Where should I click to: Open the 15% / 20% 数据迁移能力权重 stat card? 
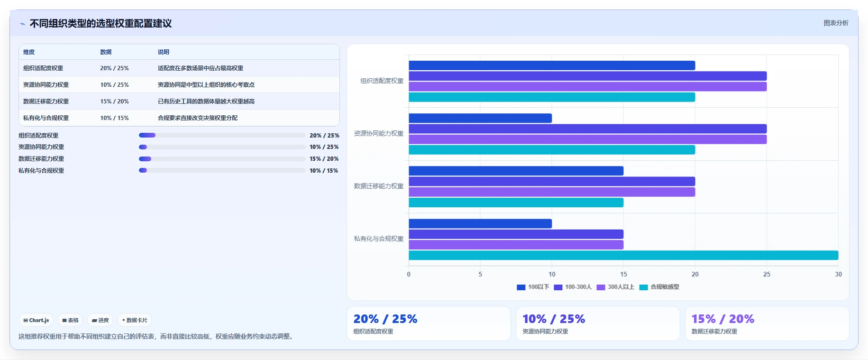pyautogui.click(x=767, y=323)
